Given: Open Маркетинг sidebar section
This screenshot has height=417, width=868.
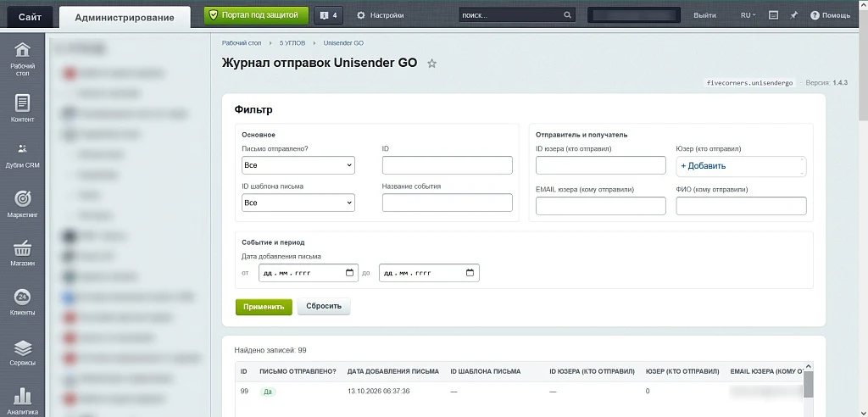Looking at the screenshot, I should pos(22,203).
